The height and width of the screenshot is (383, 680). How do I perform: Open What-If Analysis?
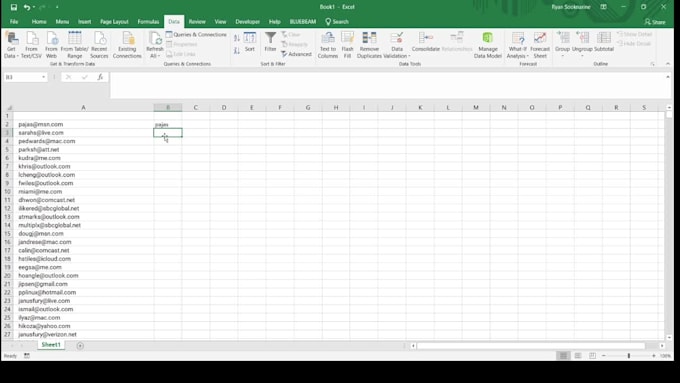[x=517, y=45]
